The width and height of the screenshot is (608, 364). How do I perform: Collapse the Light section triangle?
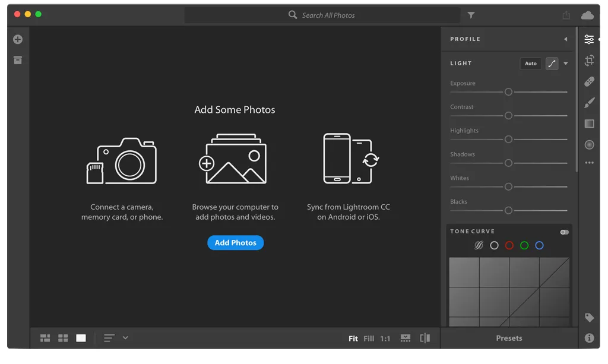tap(566, 63)
